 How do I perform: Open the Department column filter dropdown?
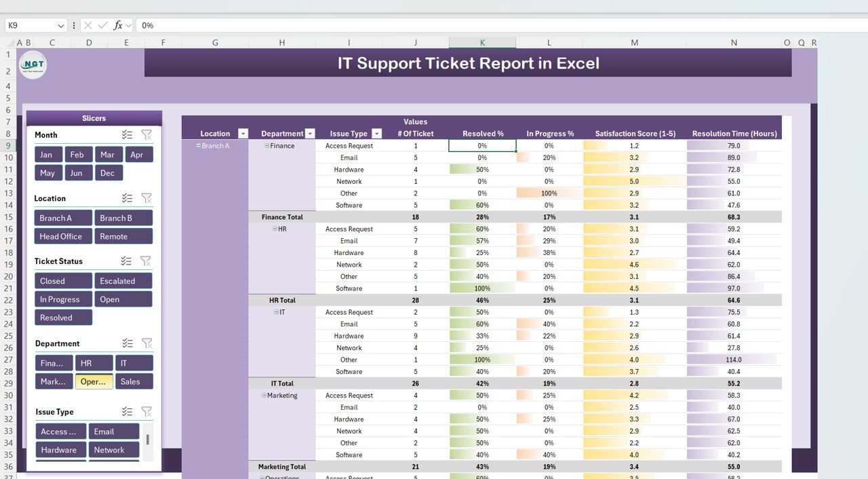[310, 134]
